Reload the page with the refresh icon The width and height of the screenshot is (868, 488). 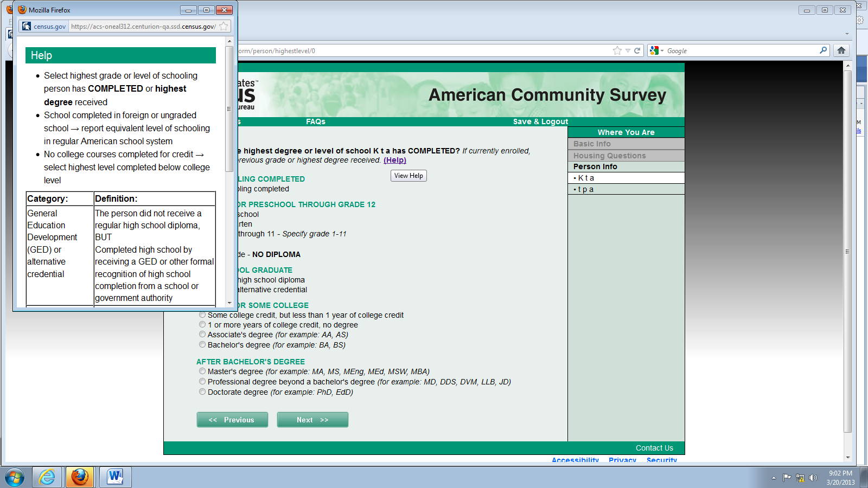637,50
